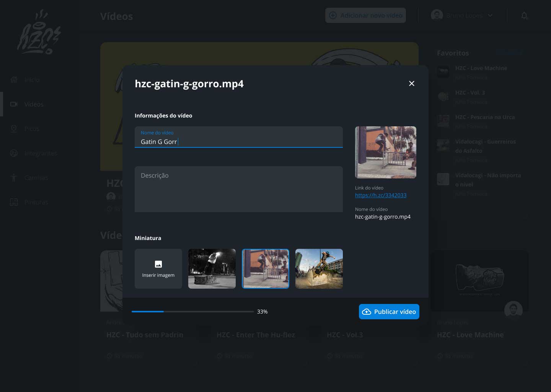Open Integrantes in the sidebar
The height and width of the screenshot is (392, 551).
(x=41, y=153)
